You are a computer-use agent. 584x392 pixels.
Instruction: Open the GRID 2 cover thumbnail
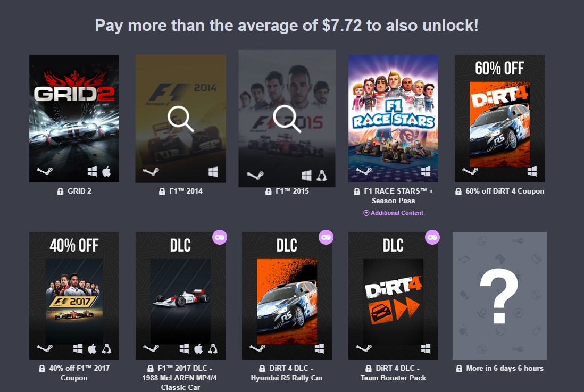(x=74, y=119)
